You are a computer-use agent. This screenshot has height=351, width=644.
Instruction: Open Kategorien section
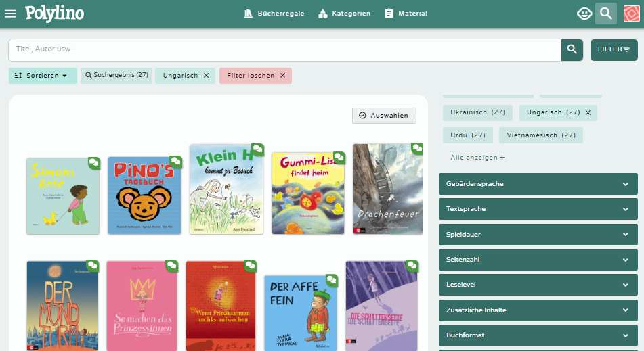(x=344, y=14)
